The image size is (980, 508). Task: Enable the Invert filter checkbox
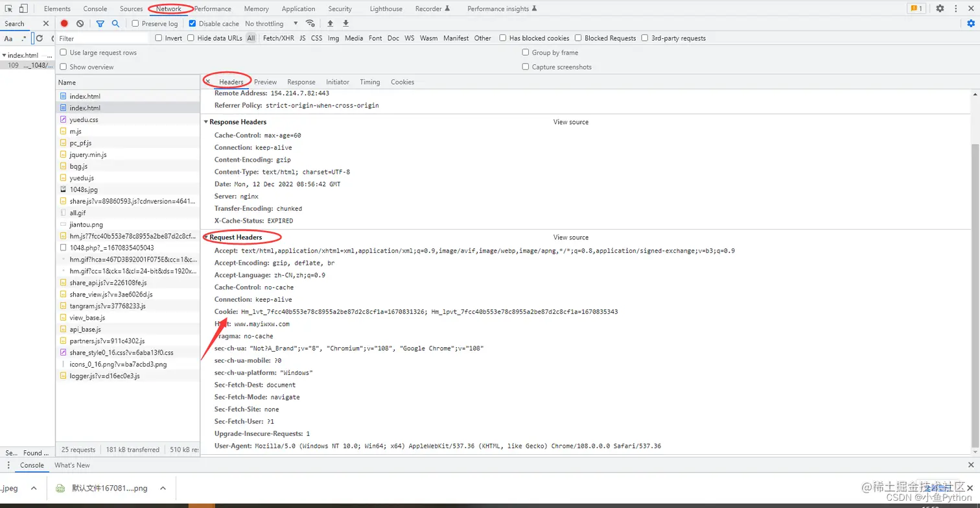(x=159, y=38)
